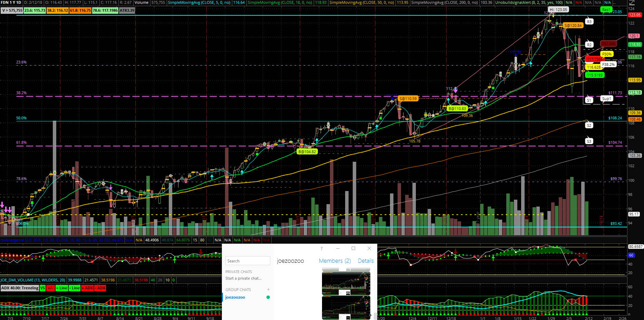Click the 113.95 price axis tag

[635, 80]
